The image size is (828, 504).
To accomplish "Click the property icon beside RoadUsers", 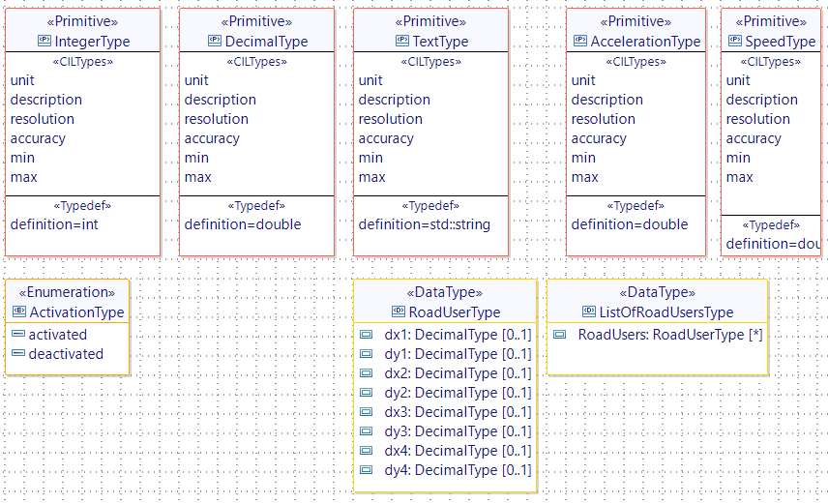I will [x=560, y=335].
